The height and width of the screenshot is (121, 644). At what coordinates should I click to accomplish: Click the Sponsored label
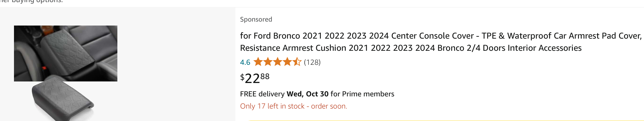tap(256, 19)
